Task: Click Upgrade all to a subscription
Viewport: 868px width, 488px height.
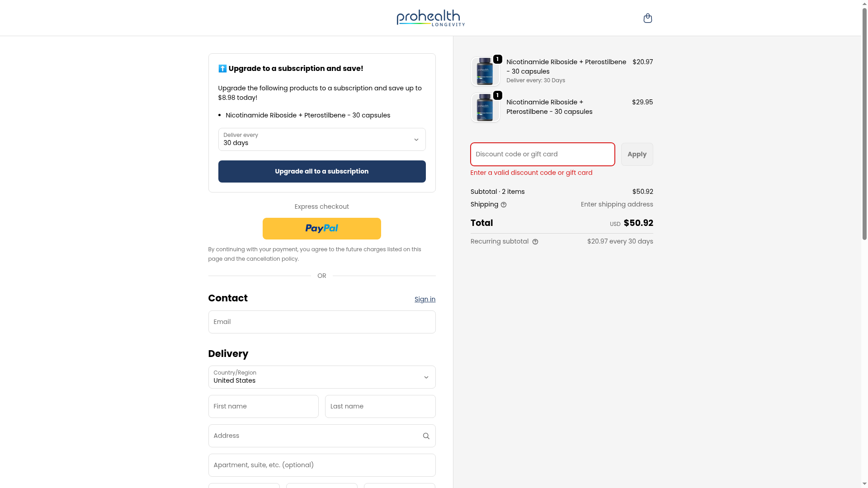Action: [321, 171]
